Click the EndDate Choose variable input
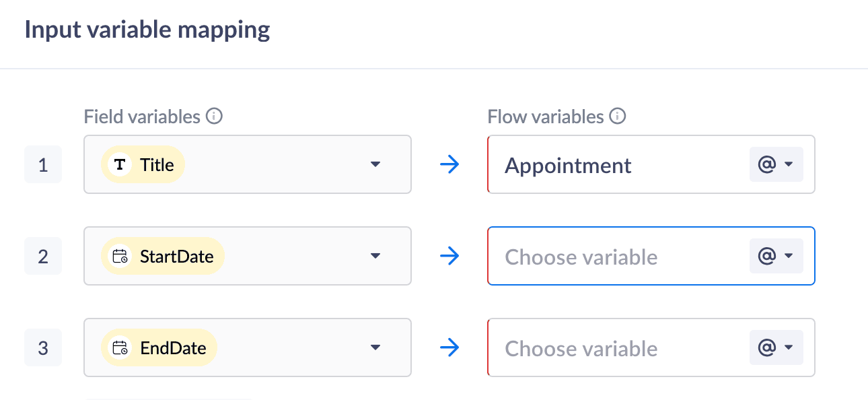 (x=606, y=348)
